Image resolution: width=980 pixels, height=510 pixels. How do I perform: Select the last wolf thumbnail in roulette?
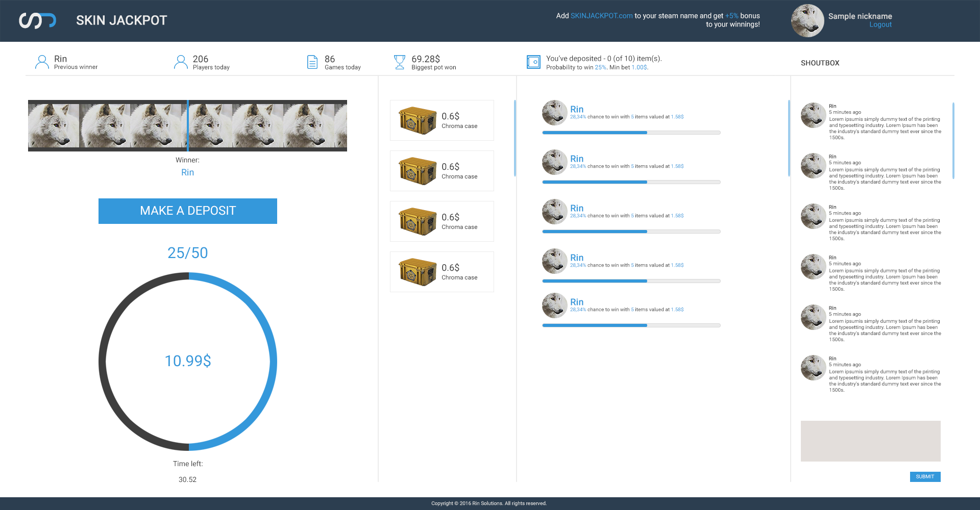click(340, 125)
